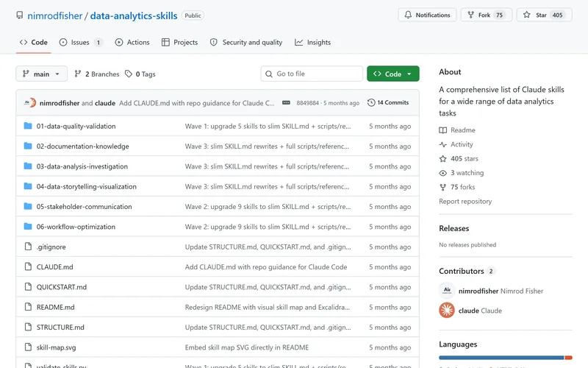This screenshot has height=368, width=588.
Task: Click the folder icon for 01-data-quality-validation
Action: (x=28, y=126)
